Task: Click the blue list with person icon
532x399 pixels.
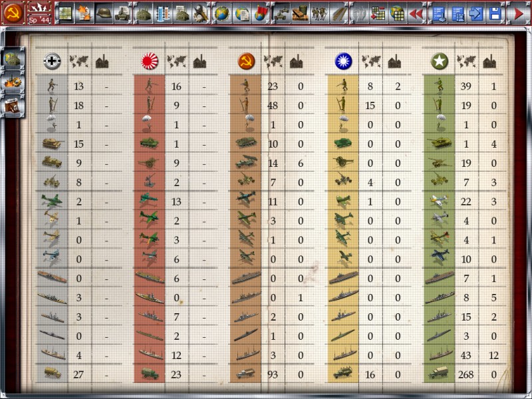Action: [x=457, y=13]
